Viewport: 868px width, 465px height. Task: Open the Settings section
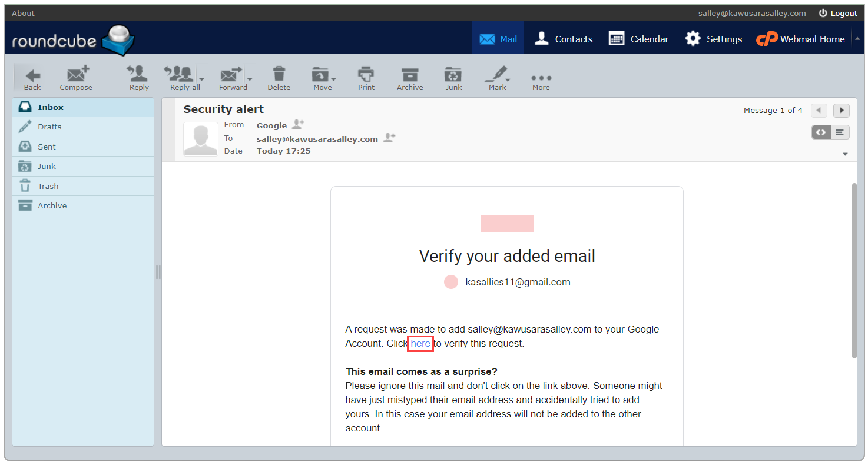tap(713, 39)
